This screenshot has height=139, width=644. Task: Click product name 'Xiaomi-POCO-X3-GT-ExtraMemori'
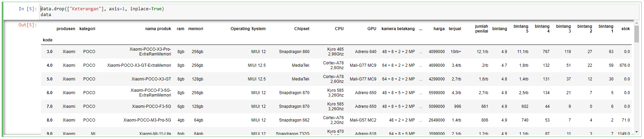[139, 65]
